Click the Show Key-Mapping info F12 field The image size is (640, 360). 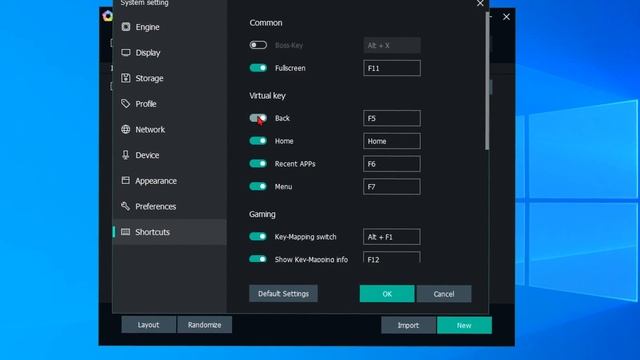392,258
